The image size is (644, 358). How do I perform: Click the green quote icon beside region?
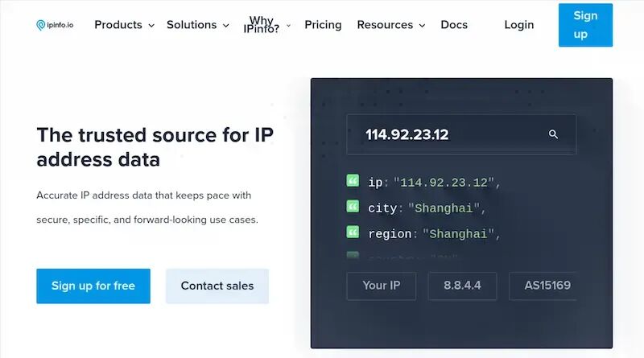click(x=353, y=232)
